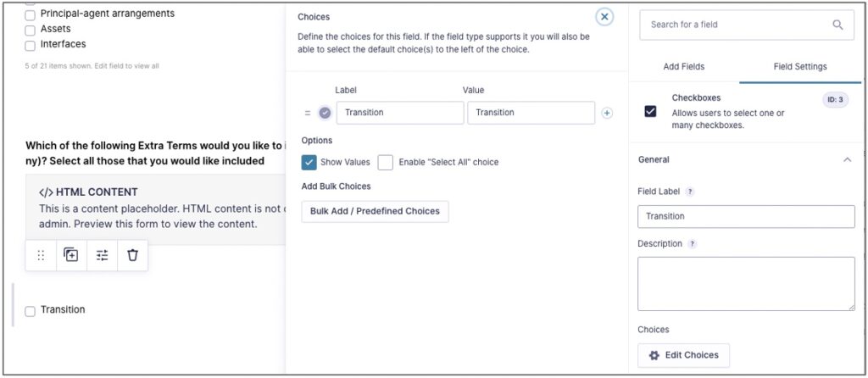Uncheck the Show Values checkbox

[309, 162]
